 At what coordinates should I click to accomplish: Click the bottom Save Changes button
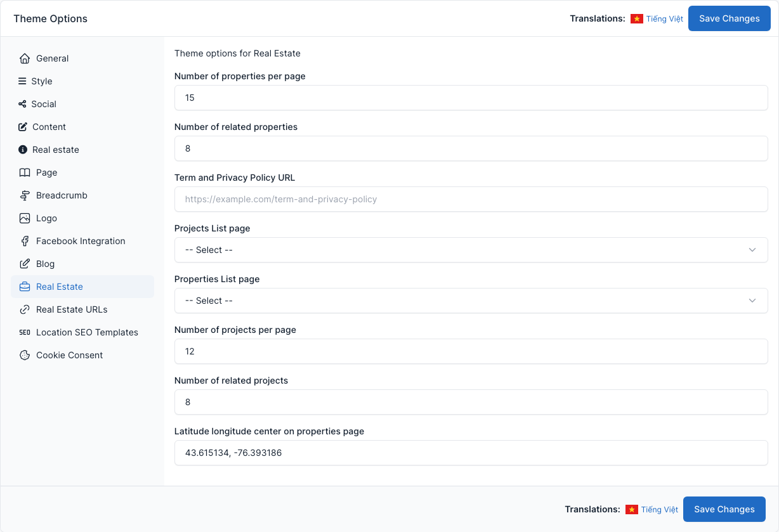click(x=724, y=509)
